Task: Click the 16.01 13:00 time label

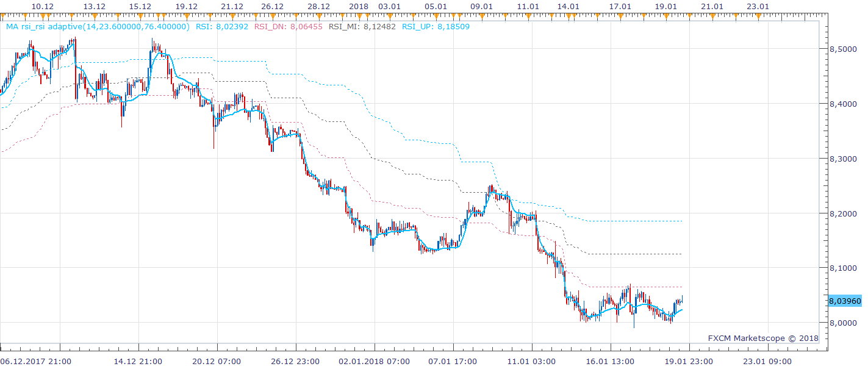Action: 611,361
